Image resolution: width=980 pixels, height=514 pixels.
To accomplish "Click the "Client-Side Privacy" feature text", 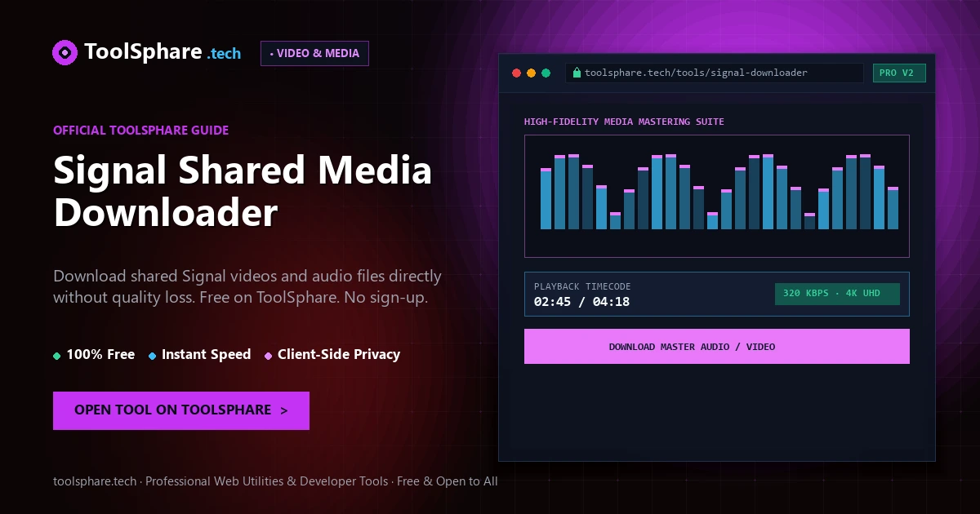I will pos(339,354).
